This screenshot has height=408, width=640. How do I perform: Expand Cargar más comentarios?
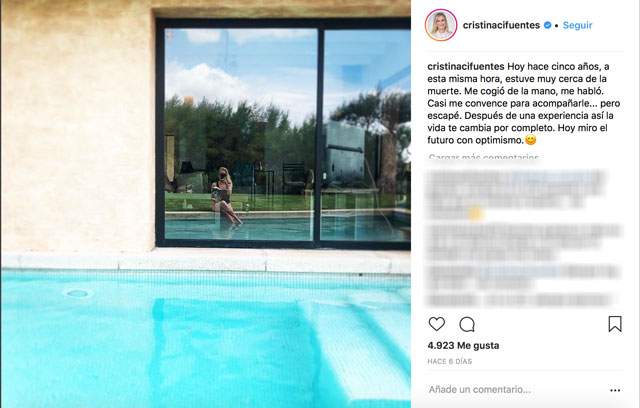(484, 157)
